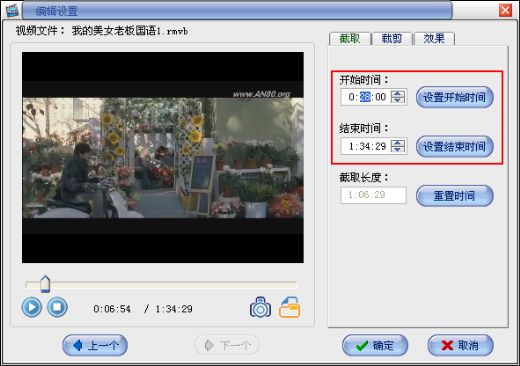This screenshot has height=366, width=520.
Task: Click the current position text 0:06:54
Action: pos(112,309)
